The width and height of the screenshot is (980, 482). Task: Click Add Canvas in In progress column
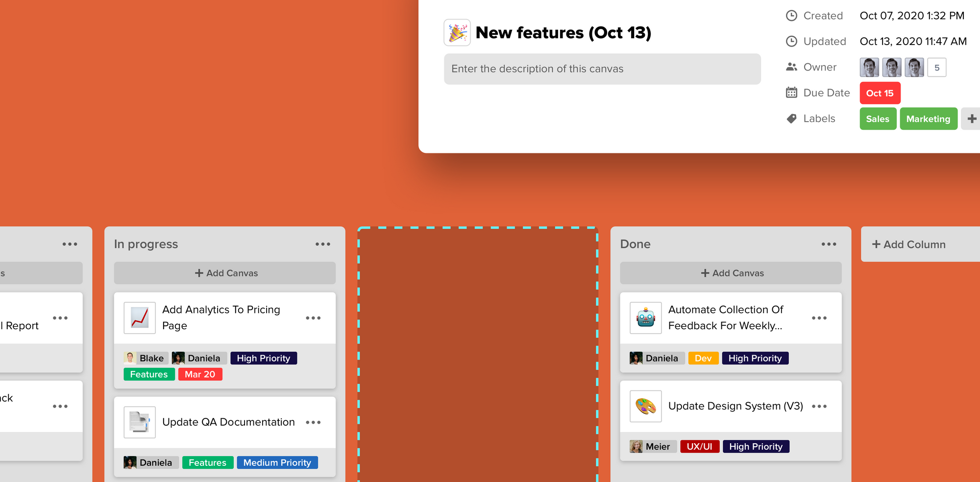click(225, 273)
